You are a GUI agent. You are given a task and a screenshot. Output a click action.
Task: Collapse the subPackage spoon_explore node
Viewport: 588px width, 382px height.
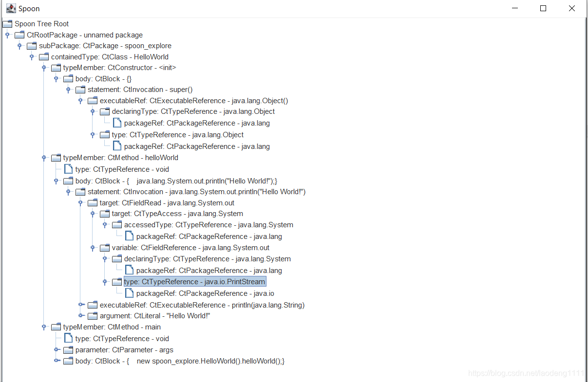click(19, 46)
